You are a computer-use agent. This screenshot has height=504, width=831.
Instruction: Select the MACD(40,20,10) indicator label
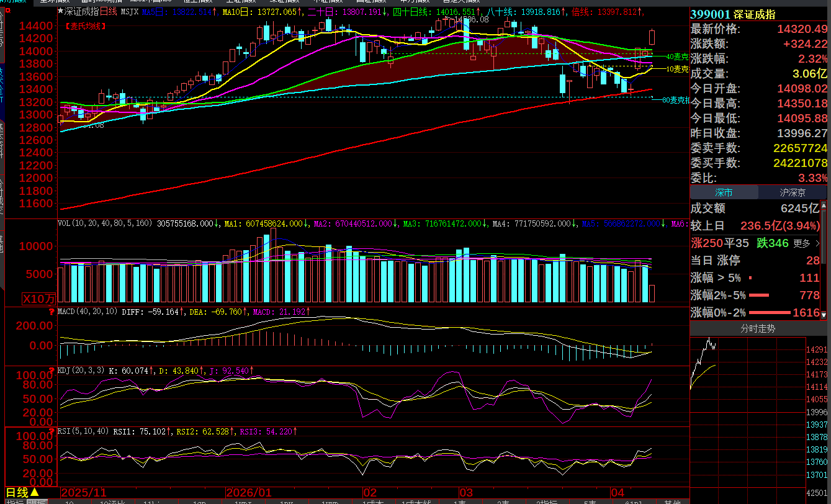88,311
